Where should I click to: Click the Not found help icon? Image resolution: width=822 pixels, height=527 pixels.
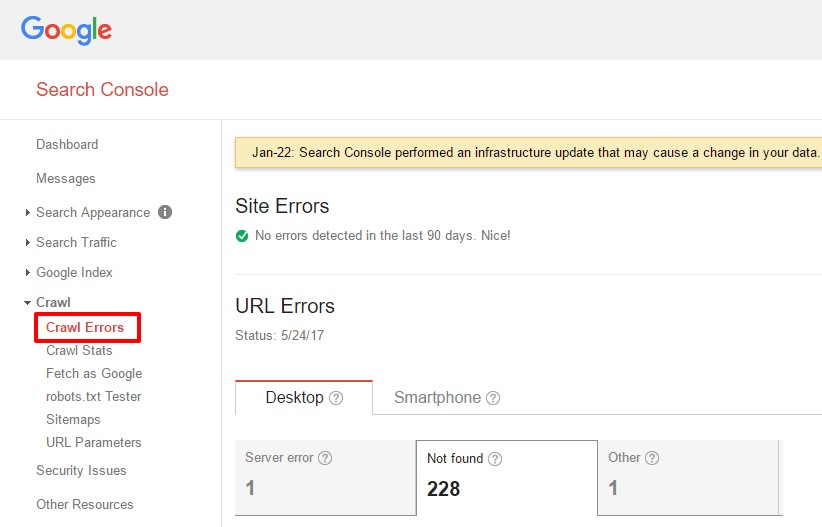point(495,459)
